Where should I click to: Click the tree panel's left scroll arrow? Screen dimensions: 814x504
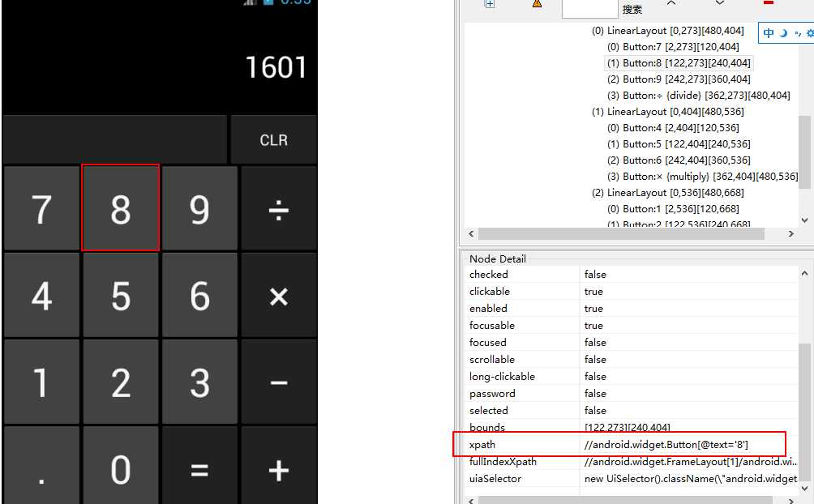coord(471,233)
